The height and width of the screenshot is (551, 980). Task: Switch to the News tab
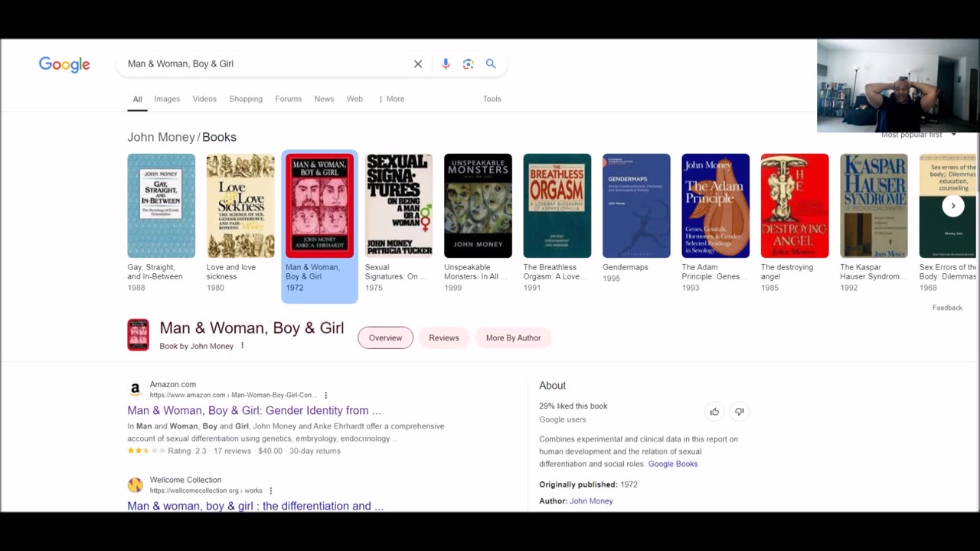click(324, 99)
